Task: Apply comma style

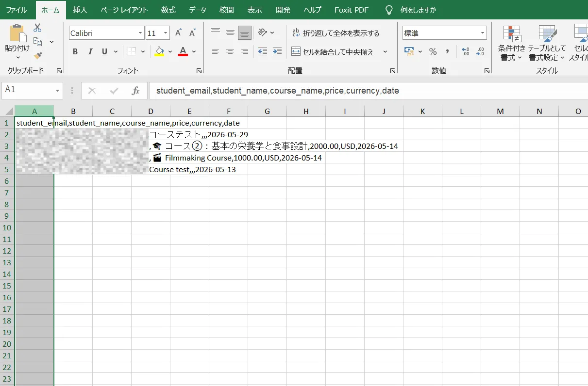Action: pyautogui.click(x=447, y=51)
